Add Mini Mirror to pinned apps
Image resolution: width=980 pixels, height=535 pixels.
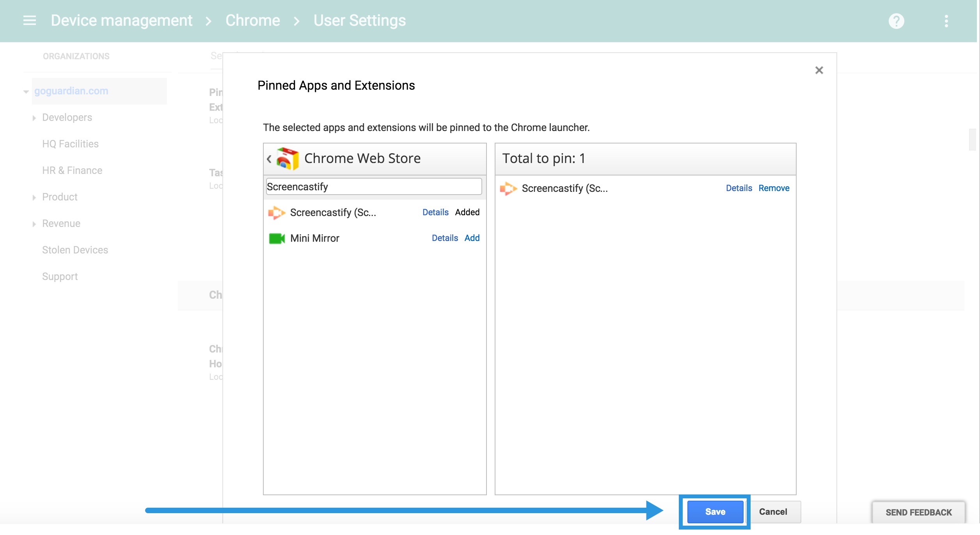point(472,238)
